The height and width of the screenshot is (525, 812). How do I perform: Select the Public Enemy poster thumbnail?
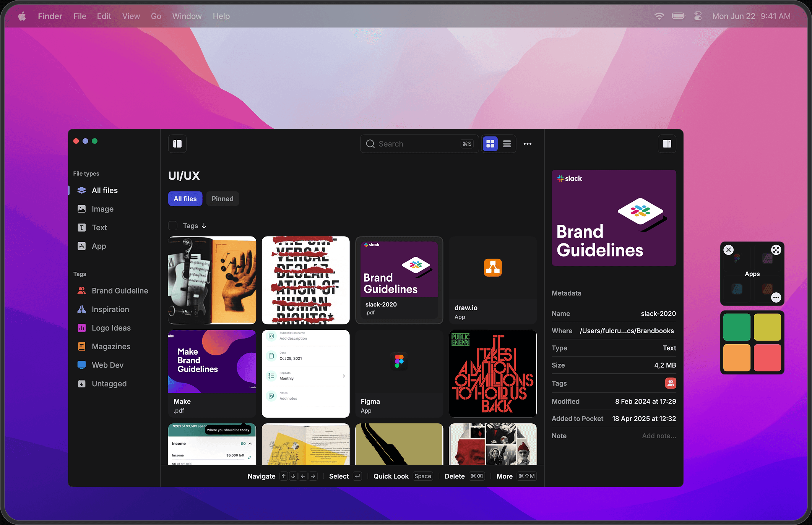pyautogui.click(x=493, y=374)
